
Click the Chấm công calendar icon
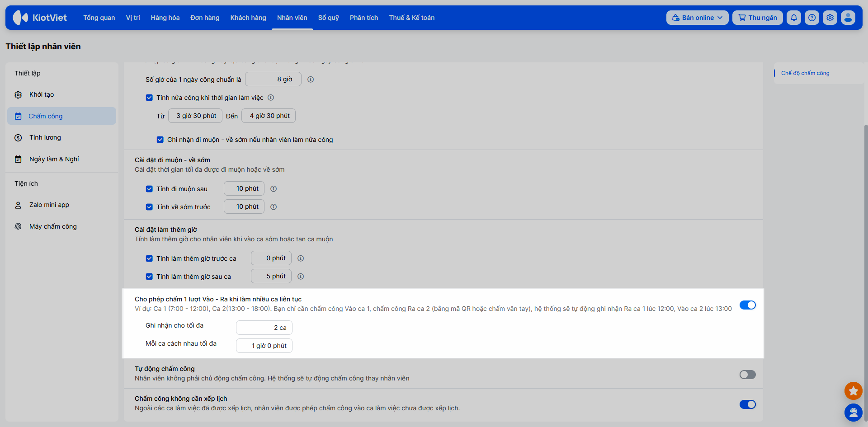[x=18, y=116]
